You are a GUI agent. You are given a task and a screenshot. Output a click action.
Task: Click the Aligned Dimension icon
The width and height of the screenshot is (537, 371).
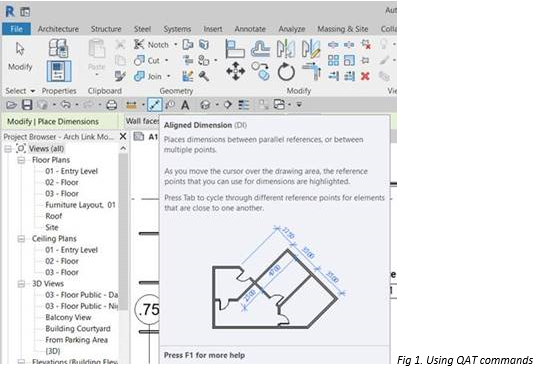click(x=154, y=105)
